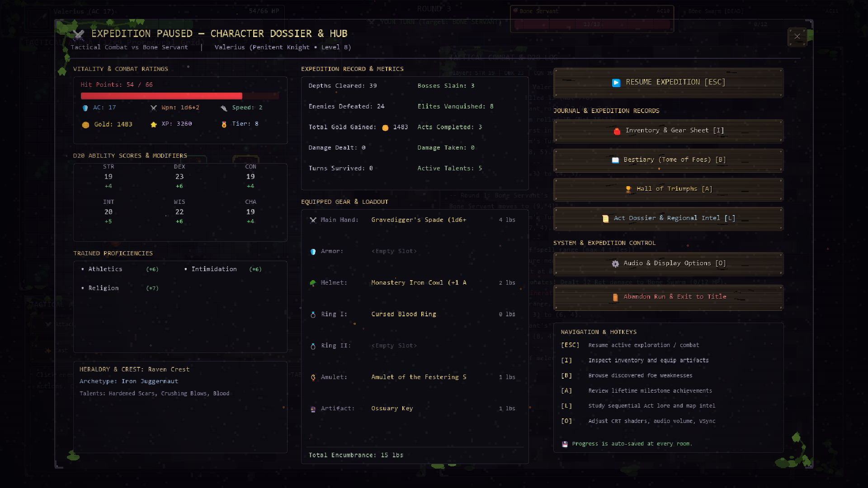Viewport: 868px width, 488px height.
Task: Click the scroll icon for Act Dossier
Action: coord(605,219)
